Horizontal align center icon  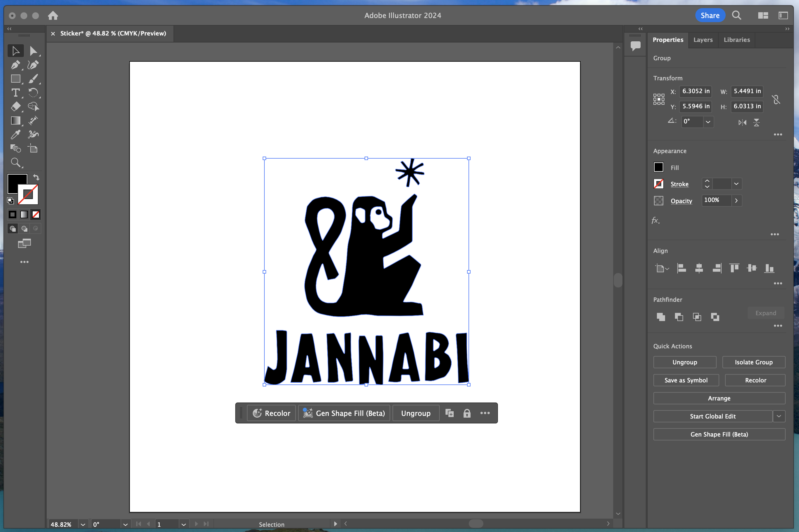[x=699, y=268]
